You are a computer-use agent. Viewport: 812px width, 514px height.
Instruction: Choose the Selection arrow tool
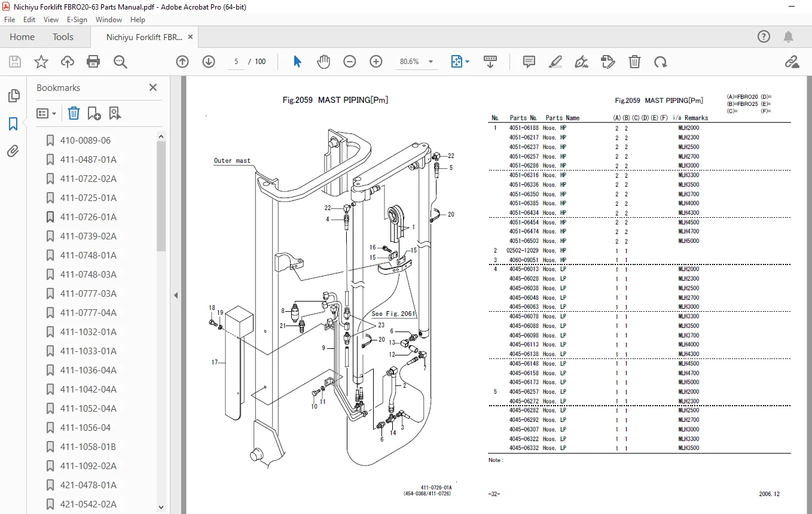(298, 62)
